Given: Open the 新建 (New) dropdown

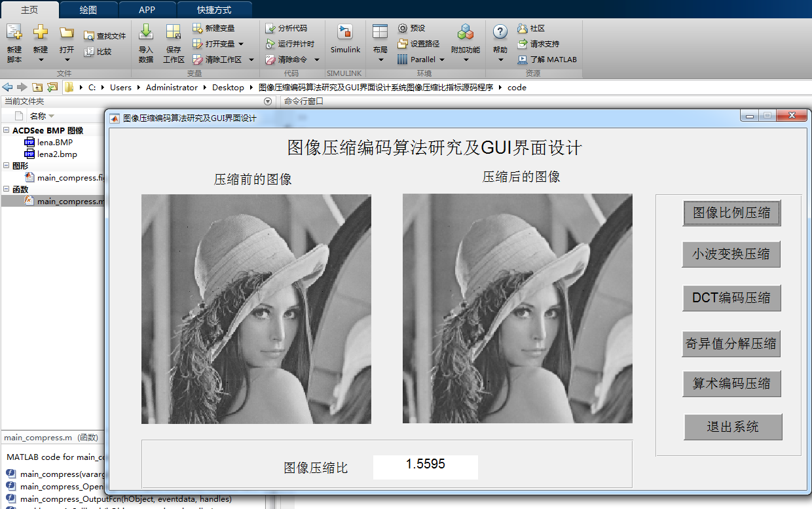Looking at the screenshot, I should coord(41,60).
